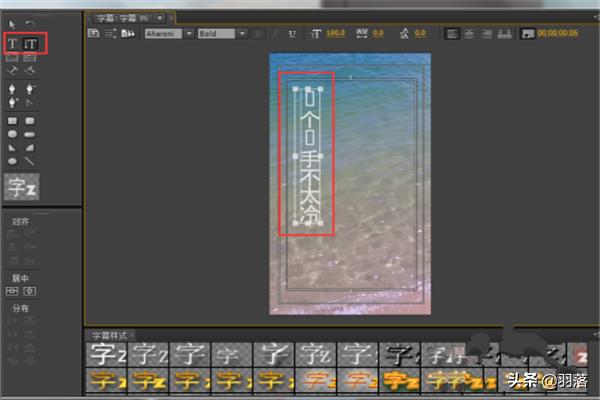Apply the fourth small-character style in top row
Viewport: 600px width, 400px height.
point(232,354)
